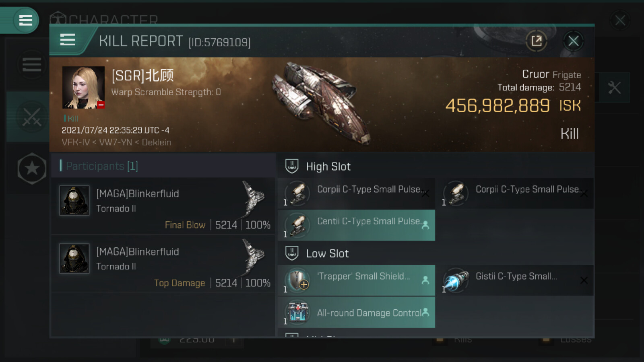This screenshot has height=362, width=644.
Task: Open the Kill Report hamburger menu
Action: 68,40
